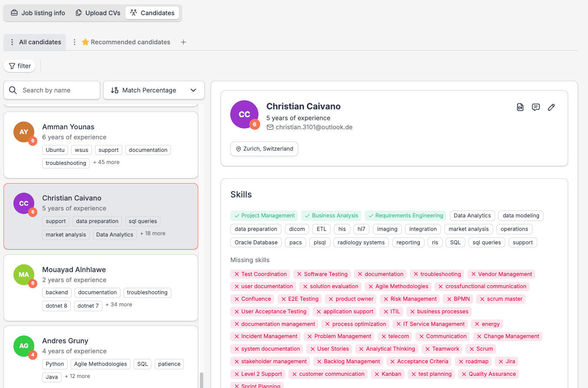Image resolution: width=588 pixels, height=388 pixels.
Task: Click the sort icon inside Match Percentage control
Action: [115, 90]
